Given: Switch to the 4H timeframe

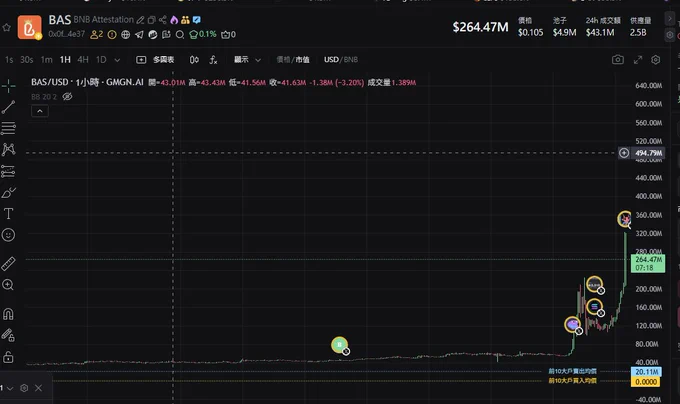Looking at the screenshot, I should pyautogui.click(x=83, y=60).
